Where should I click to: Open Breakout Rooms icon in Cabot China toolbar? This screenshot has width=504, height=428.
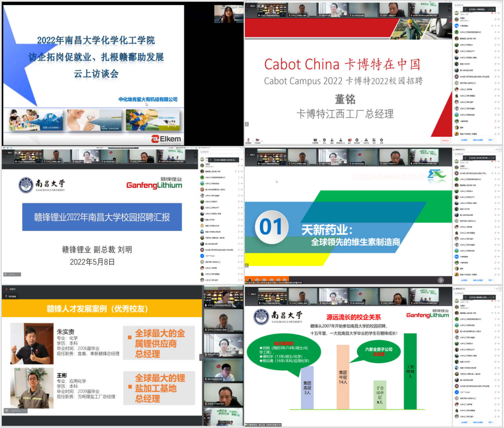click(366, 141)
